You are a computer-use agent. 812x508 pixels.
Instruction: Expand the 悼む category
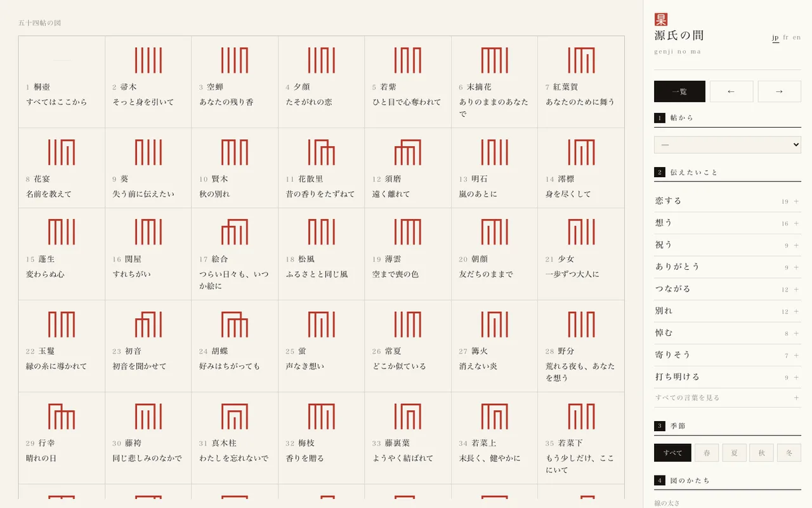click(728, 333)
